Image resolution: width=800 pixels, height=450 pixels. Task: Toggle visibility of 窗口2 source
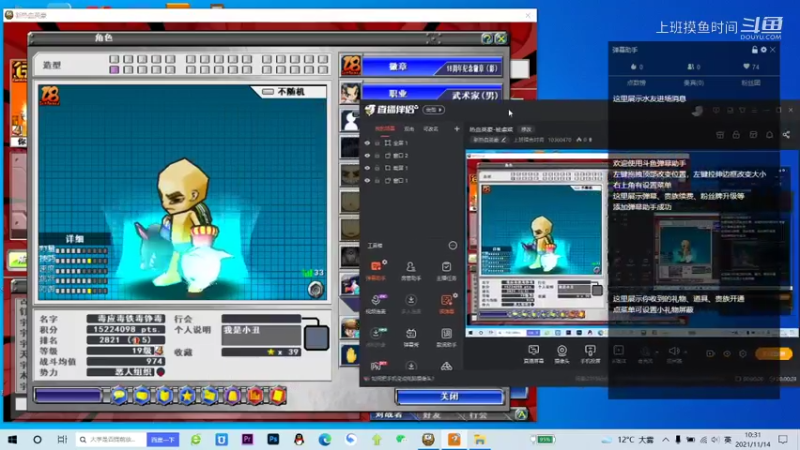point(367,156)
